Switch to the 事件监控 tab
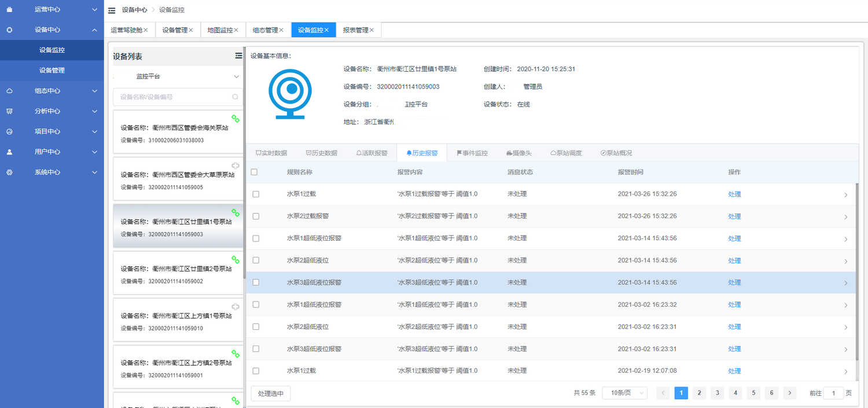 click(472, 153)
